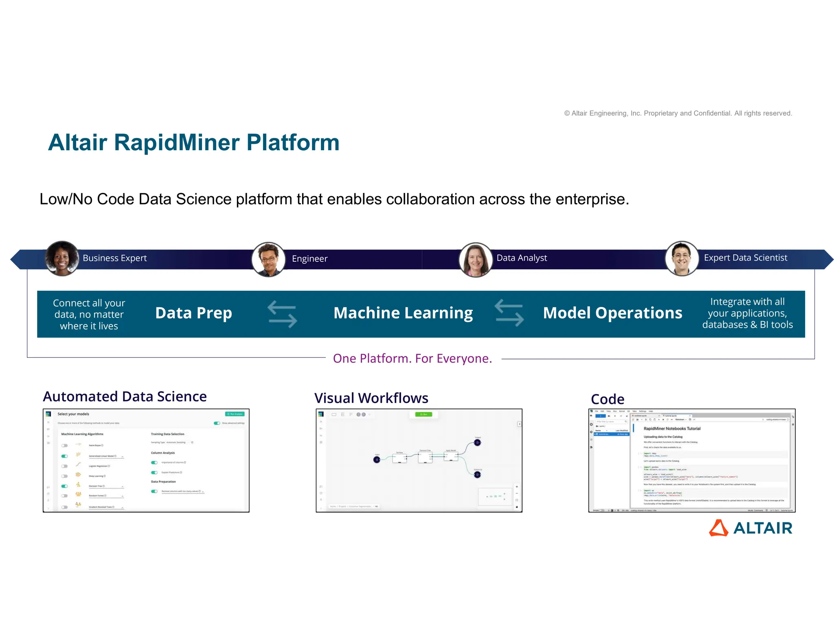This screenshot has width=834, height=644.
Task: Click the Input node in visual workflow
Action: (377, 460)
